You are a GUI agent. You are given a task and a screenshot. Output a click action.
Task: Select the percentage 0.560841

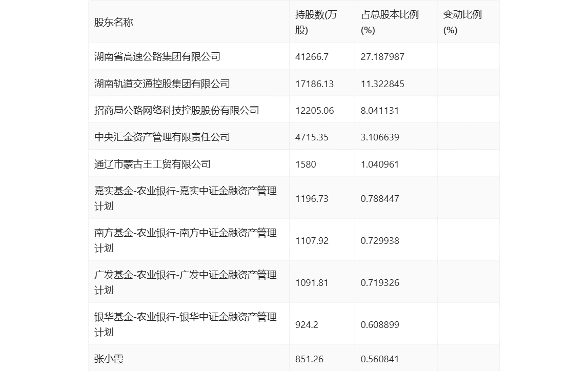[x=380, y=359]
